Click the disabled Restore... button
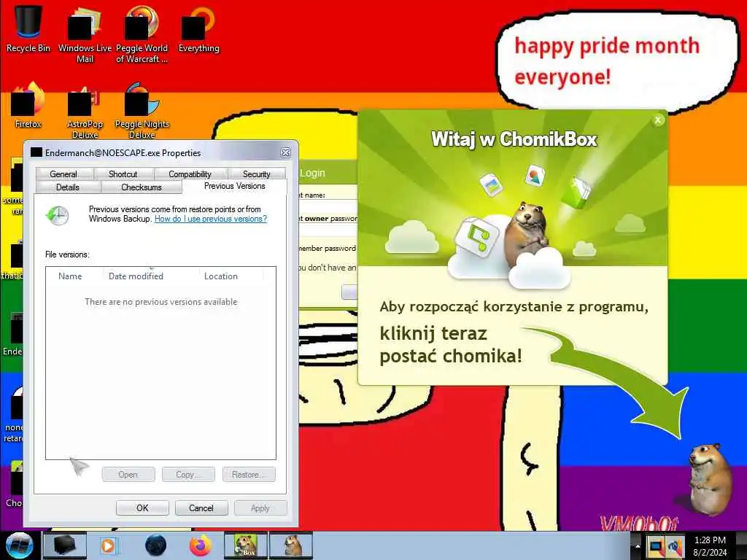This screenshot has height=560, width=747. click(249, 475)
